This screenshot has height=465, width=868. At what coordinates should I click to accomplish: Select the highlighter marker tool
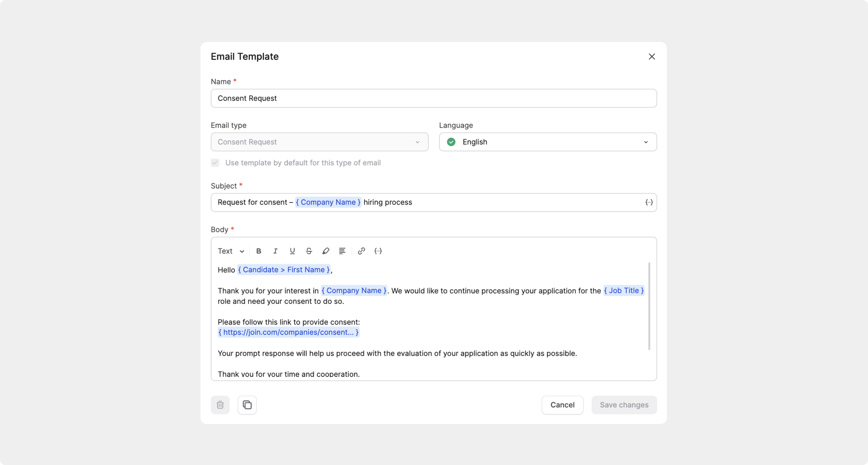[325, 251]
